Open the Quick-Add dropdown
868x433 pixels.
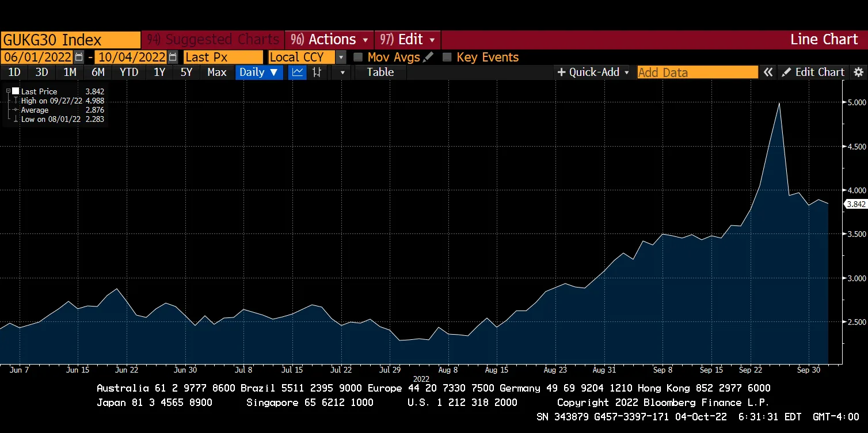coord(593,72)
